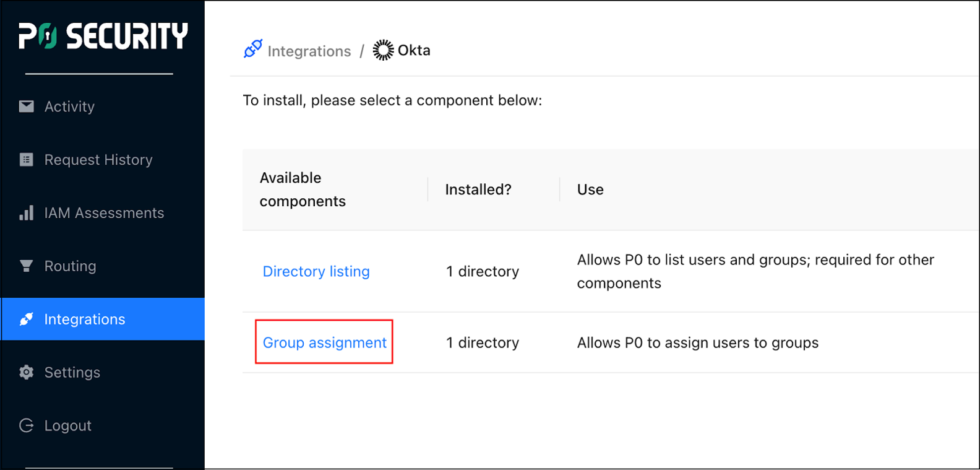Open the Directory listing component link

[x=316, y=271]
